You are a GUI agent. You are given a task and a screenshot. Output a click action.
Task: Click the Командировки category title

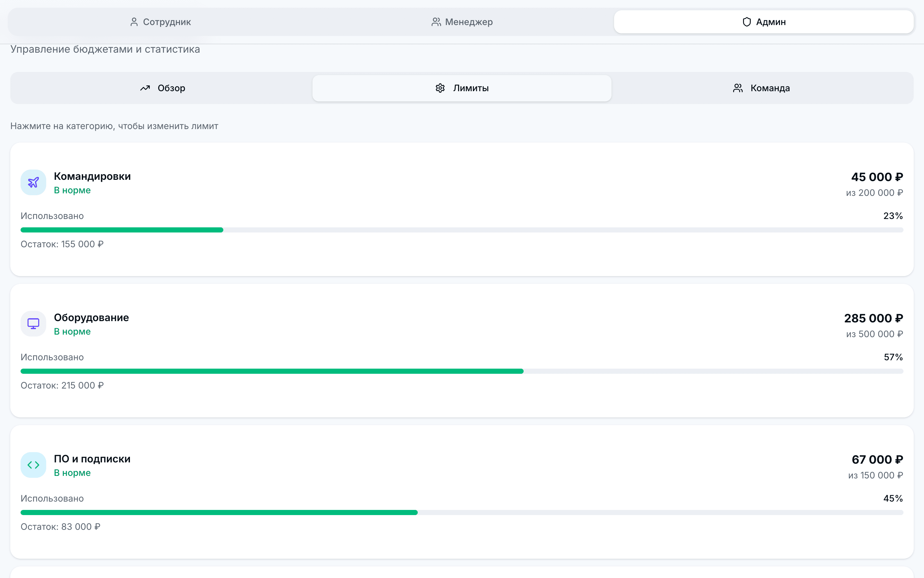(92, 176)
